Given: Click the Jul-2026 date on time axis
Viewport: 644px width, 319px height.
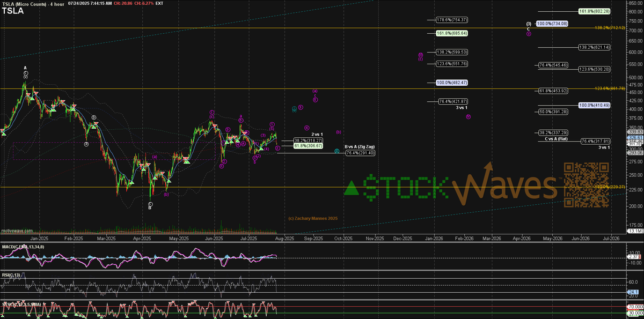Looking at the screenshot, I should (x=611, y=238).
